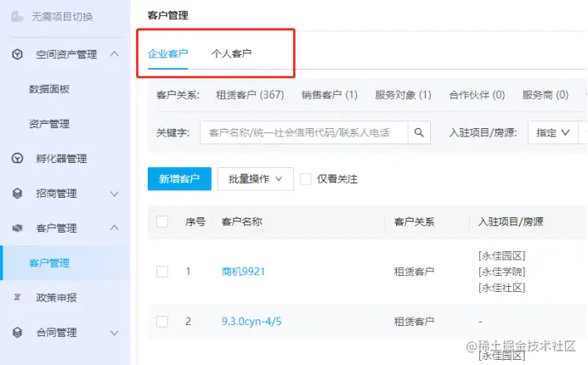Click the 合同管理 layers icon
Screen dimensions: 588x365
17,333
